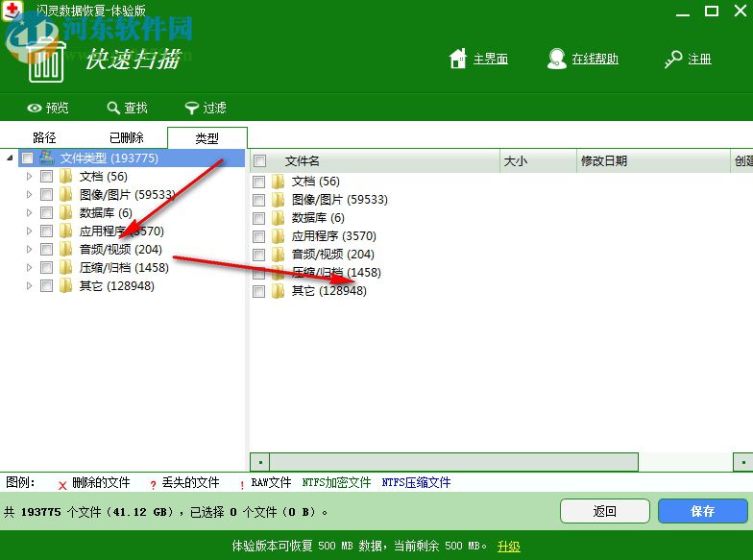This screenshot has width=753, height=560.
Task: Open the 在线帮助 link
Action: click(595, 60)
